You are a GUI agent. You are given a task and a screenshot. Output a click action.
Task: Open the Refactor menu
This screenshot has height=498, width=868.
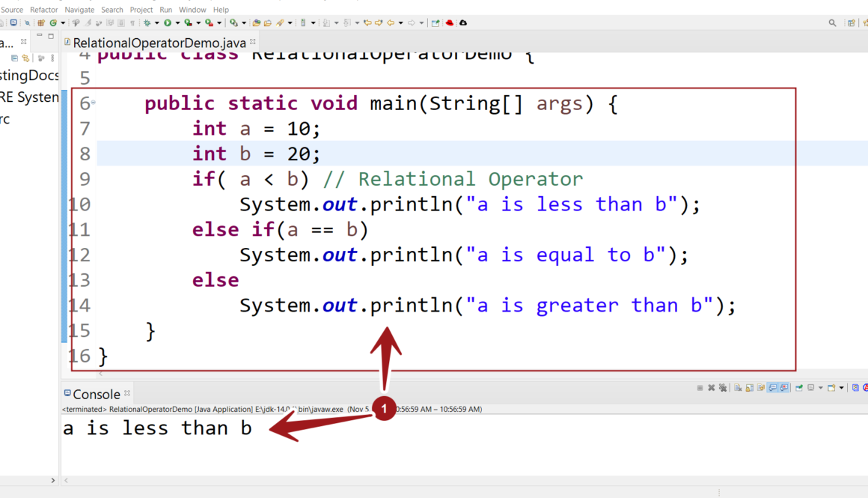[43, 10]
